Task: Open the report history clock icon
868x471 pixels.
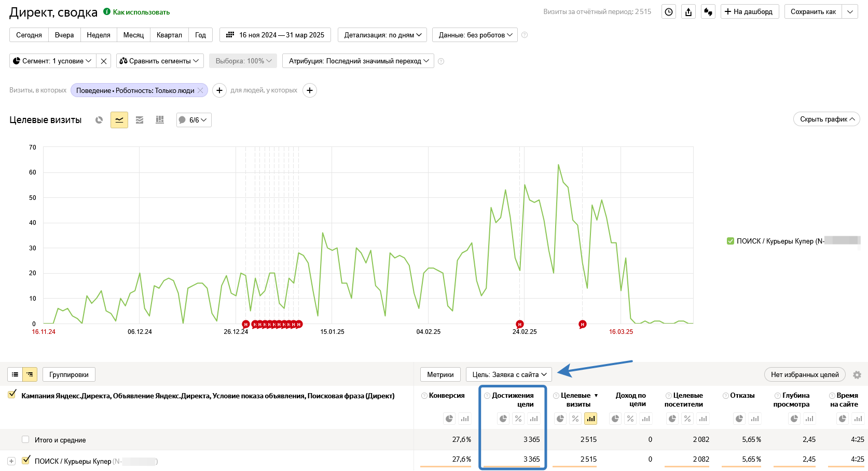Action: [x=669, y=12]
